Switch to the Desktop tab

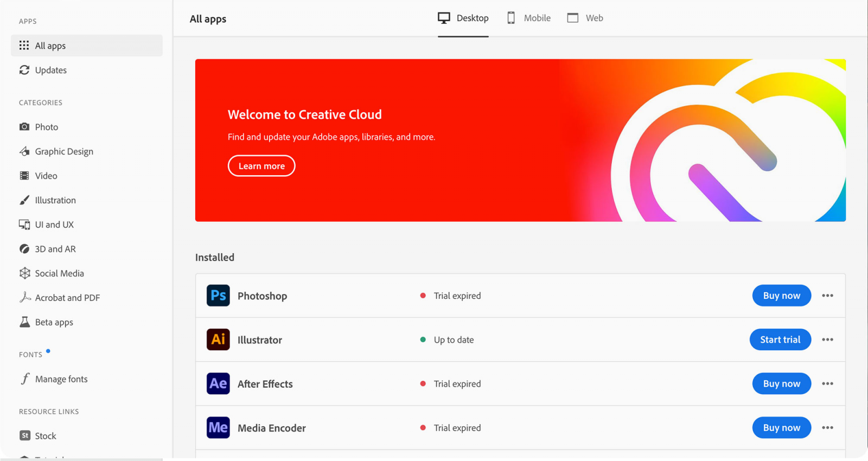click(x=463, y=18)
